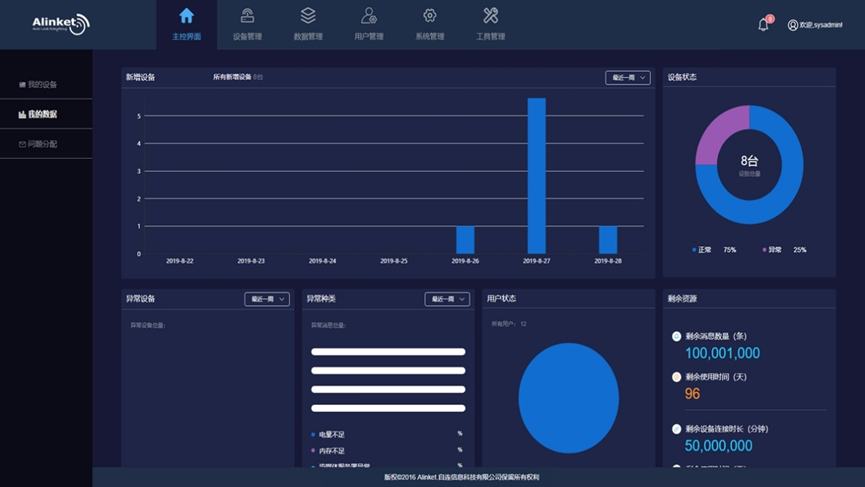Click the Alinket logo
The width and height of the screenshot is (865, 487).
(x=61, y=24)
